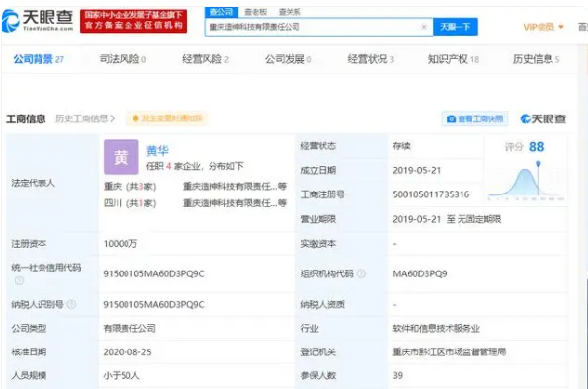Click the 重庆 (共3家) region entry
Image resolution: width=588 pixels, height=389 pixels.
129,187
